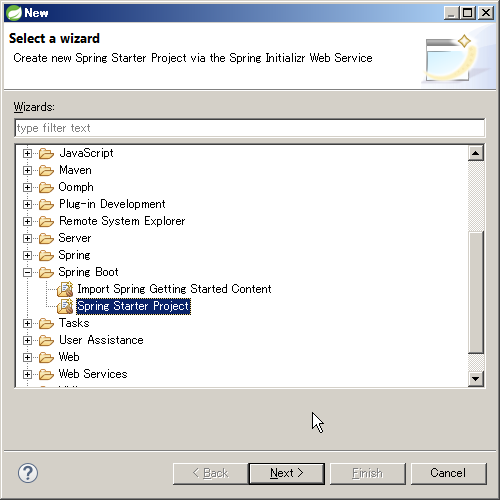Expand the Remote System Explorer node
The width and height of the screenshot is (500, 500).
coord(28,221)
